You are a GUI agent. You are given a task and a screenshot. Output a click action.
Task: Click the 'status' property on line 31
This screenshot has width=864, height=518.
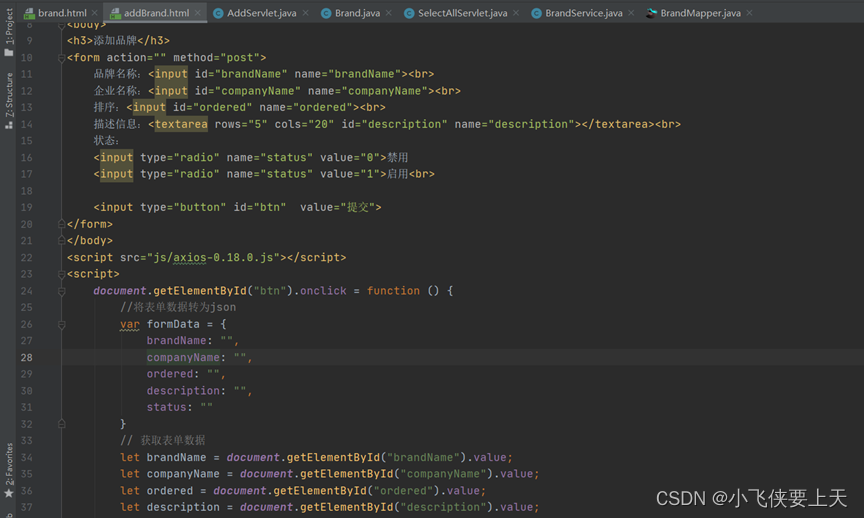tap(166, 407)
